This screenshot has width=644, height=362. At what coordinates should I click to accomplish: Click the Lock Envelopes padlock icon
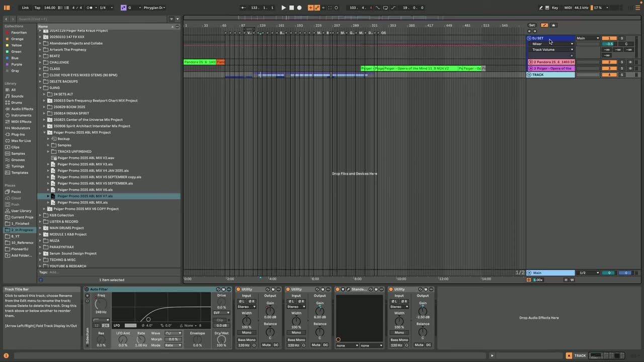[x=553, y=25]
